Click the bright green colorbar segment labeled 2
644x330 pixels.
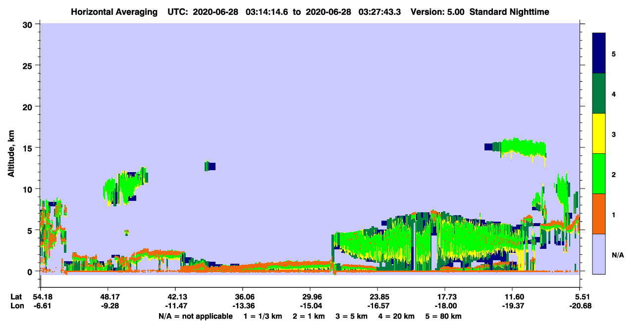point(599,174)
